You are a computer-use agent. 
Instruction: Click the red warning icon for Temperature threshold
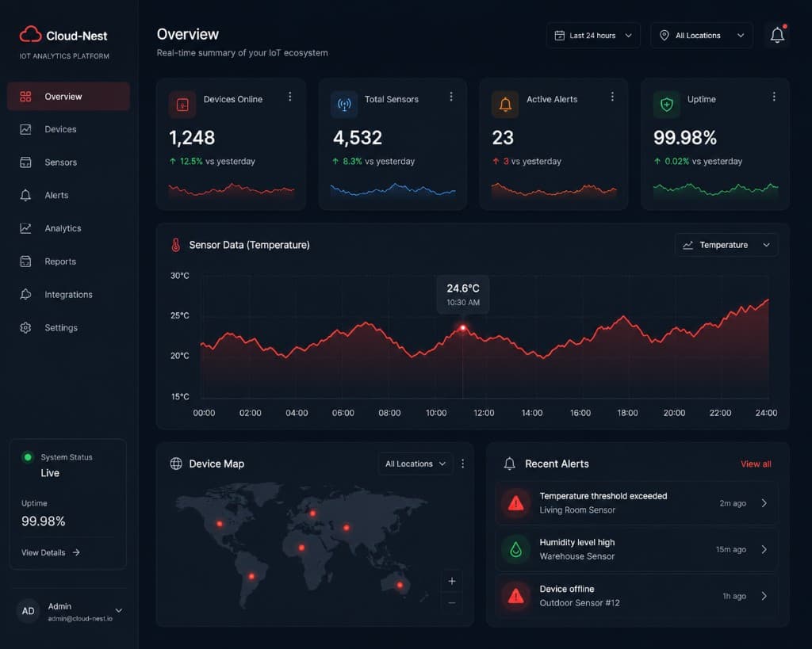coord(515,503)
